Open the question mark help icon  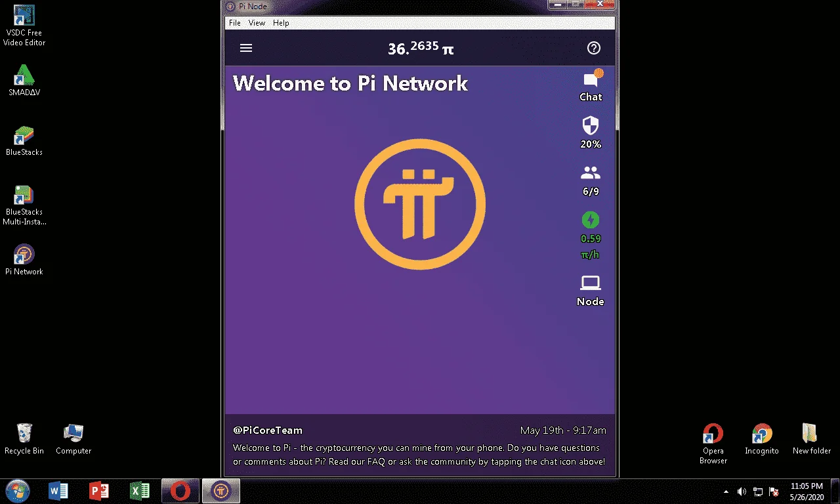[594, 48]
